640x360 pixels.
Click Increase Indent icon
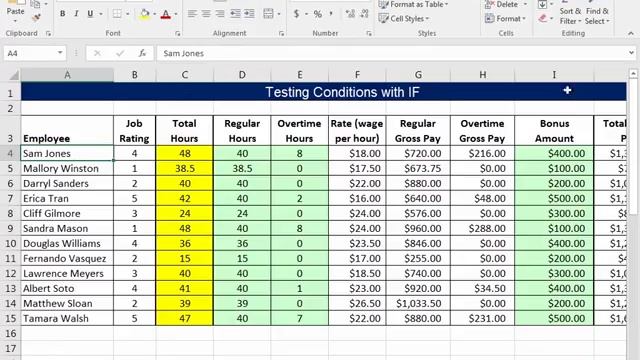pos(250,14)
